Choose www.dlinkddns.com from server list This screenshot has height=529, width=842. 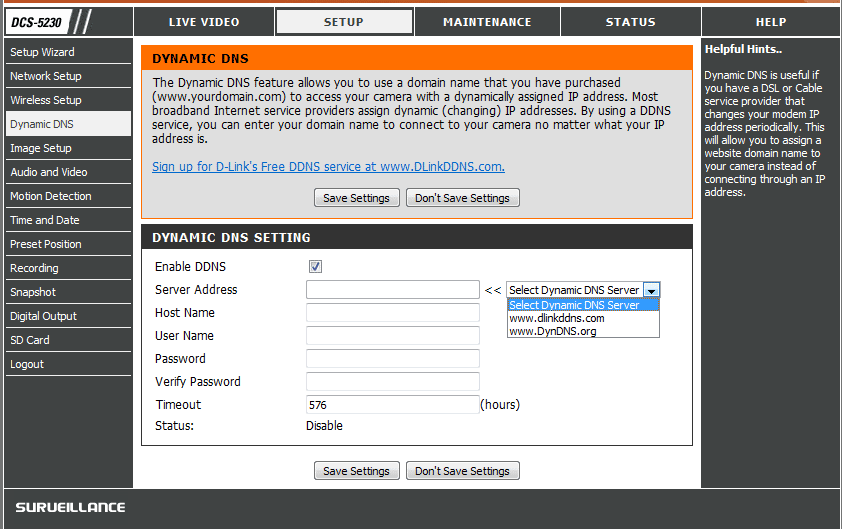[583, 318]
